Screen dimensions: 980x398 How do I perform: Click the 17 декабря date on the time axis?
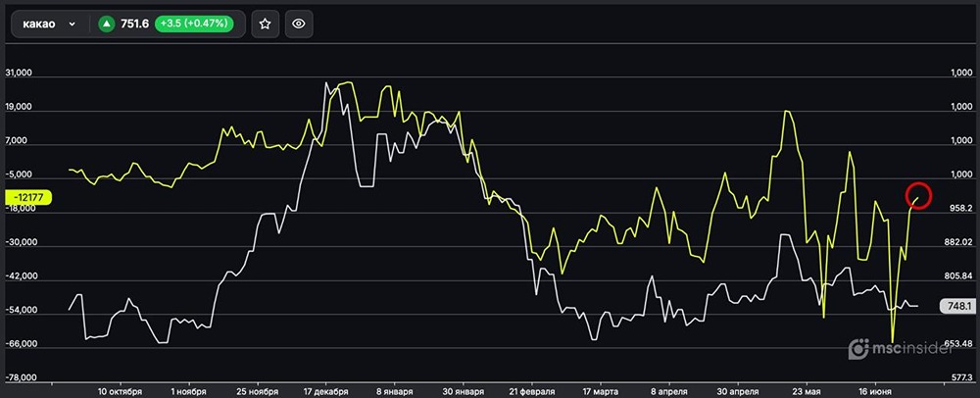pyautogui.click(x=325, y=391)
